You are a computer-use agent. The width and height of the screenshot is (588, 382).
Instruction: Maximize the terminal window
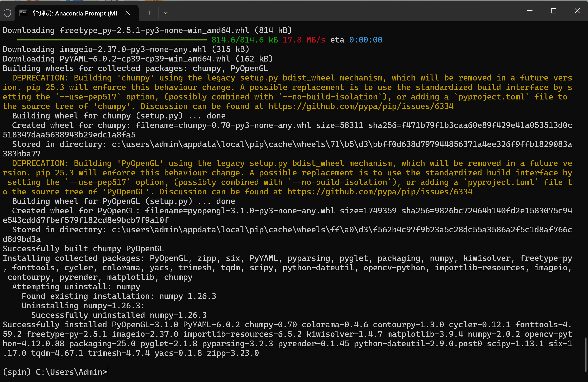coord(553,11)
